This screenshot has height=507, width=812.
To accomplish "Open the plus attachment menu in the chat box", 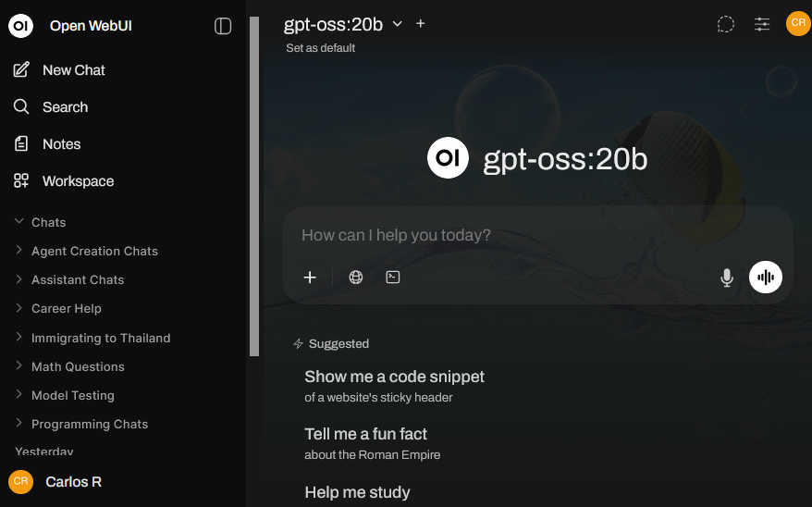I will [310, 278].
